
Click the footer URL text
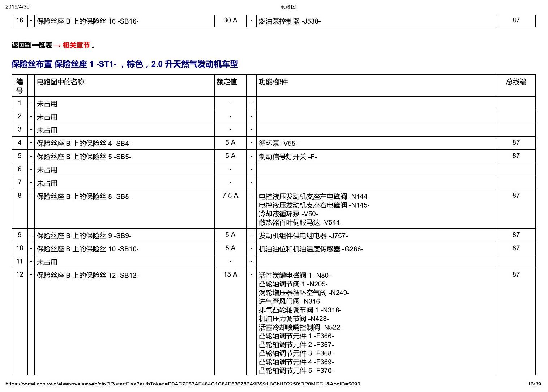183,384
